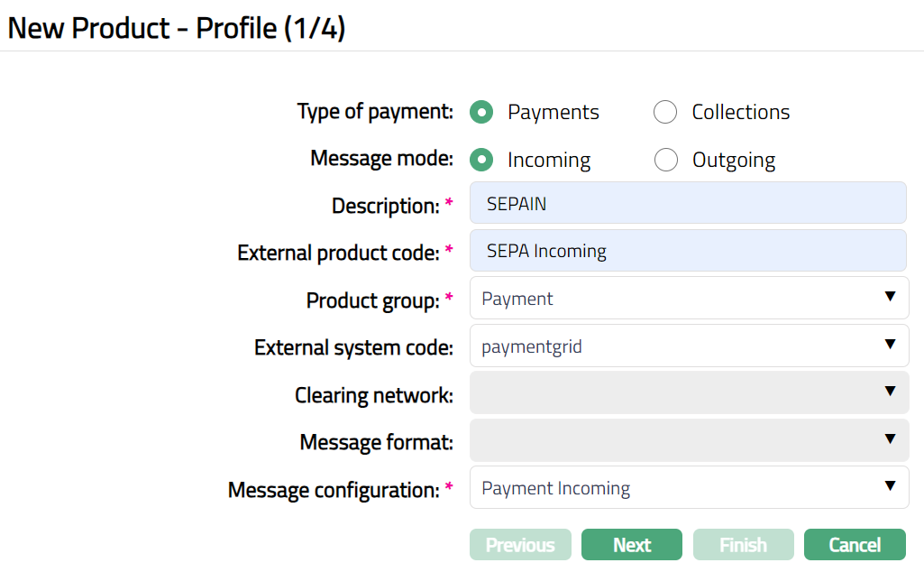Click the 'Type of payment:' label
This screenshot has height=572, width=924.
375,112
